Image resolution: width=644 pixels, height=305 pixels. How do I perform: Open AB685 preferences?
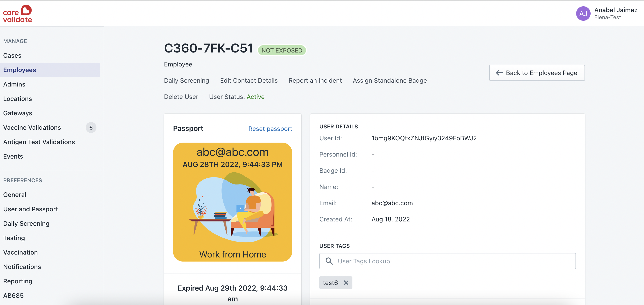pyautogui.click(x=14, y=296)
